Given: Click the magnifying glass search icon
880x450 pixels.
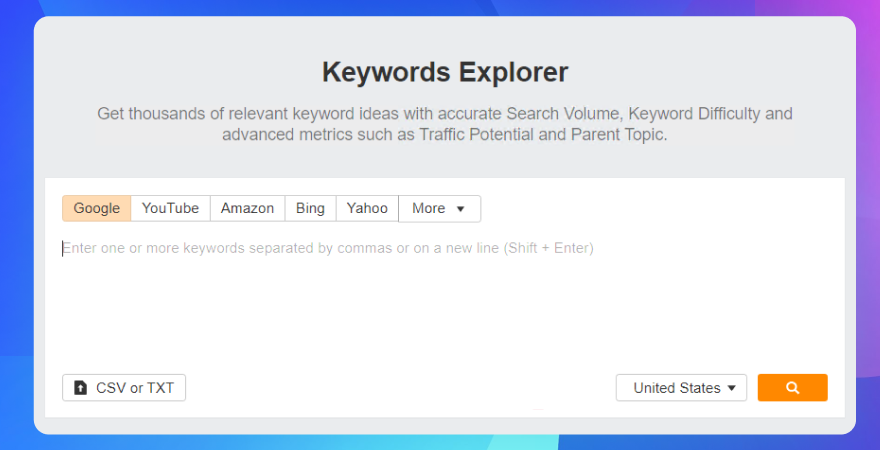Looking at the screenshot, I should point(792,388).
